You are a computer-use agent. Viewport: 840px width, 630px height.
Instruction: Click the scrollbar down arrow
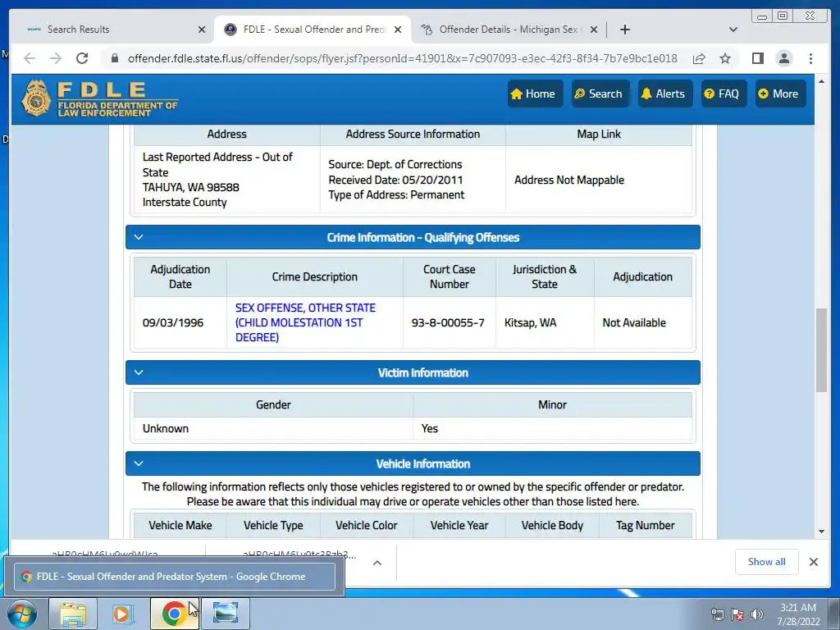point(821,532)
